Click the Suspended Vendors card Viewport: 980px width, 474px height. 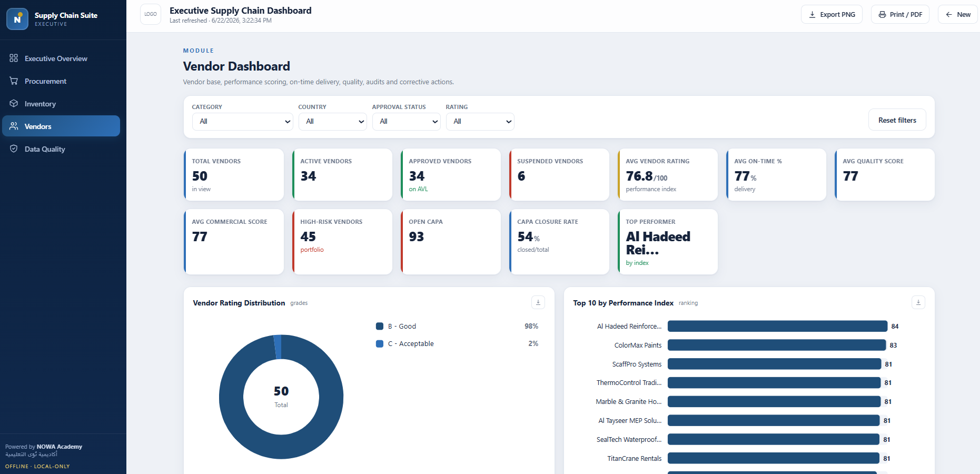coord(559,174)
